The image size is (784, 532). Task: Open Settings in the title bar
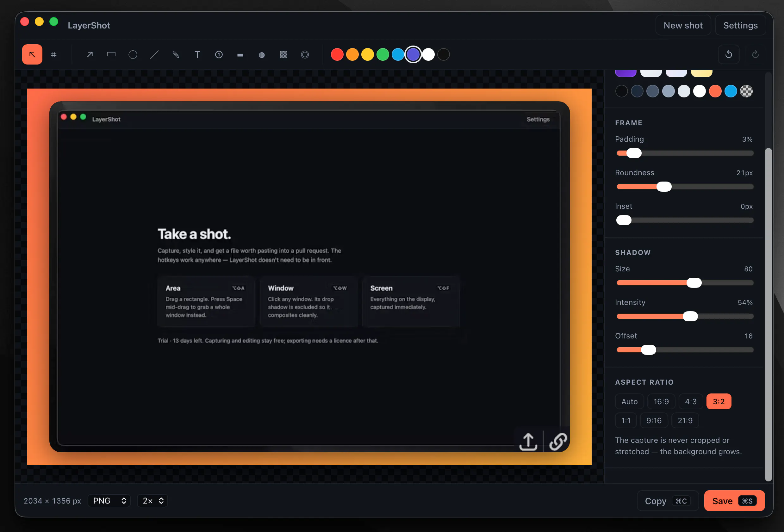tap(740, 25)
